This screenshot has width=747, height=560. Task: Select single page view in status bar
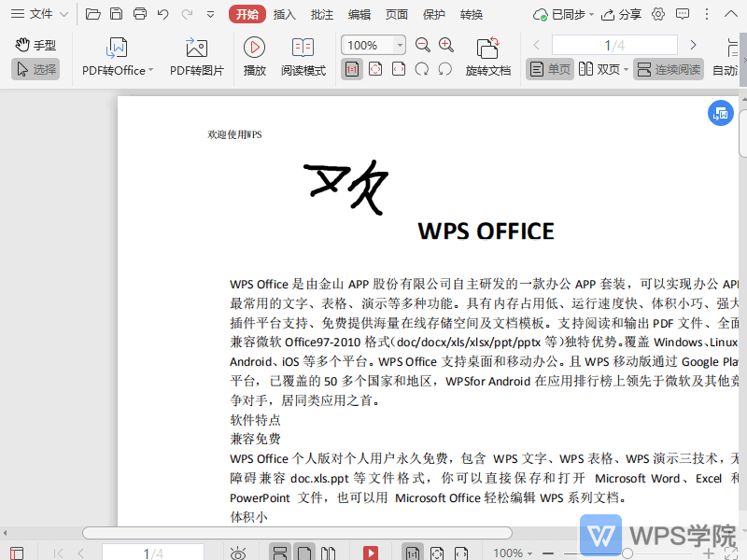coord(304,553)
